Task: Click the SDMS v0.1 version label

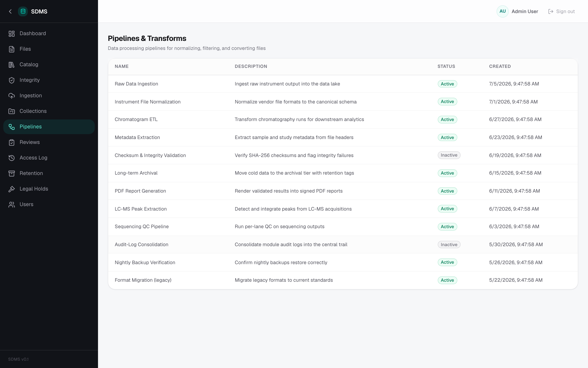Action: (x=18, y=359)
